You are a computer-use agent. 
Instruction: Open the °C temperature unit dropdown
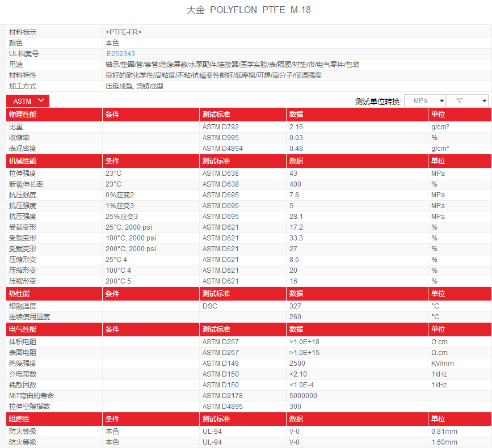tap(467, 101)
